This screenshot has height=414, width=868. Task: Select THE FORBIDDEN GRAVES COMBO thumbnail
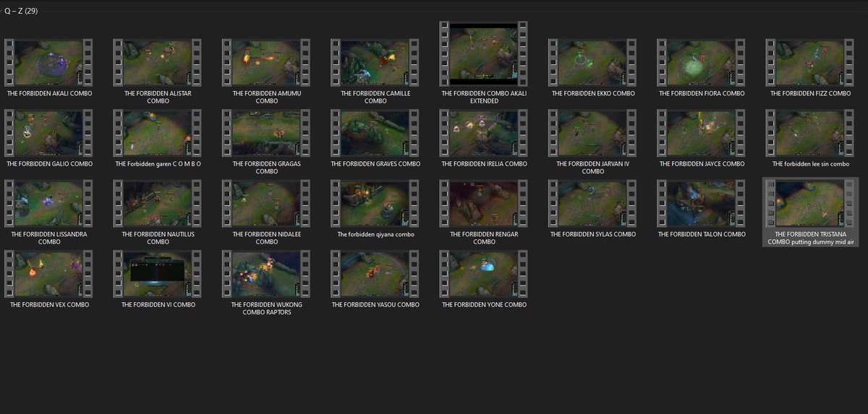[375, 133]
